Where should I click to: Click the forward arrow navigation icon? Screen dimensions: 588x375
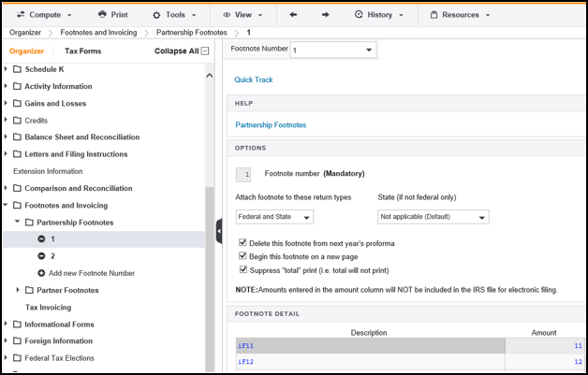click(x=326, y=15)
